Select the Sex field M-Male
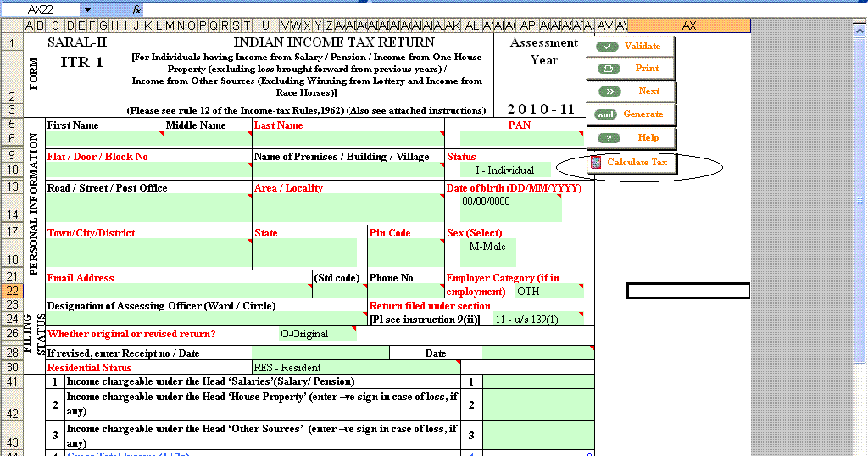Viewport: 868px width, 456px height. point(487,253)
